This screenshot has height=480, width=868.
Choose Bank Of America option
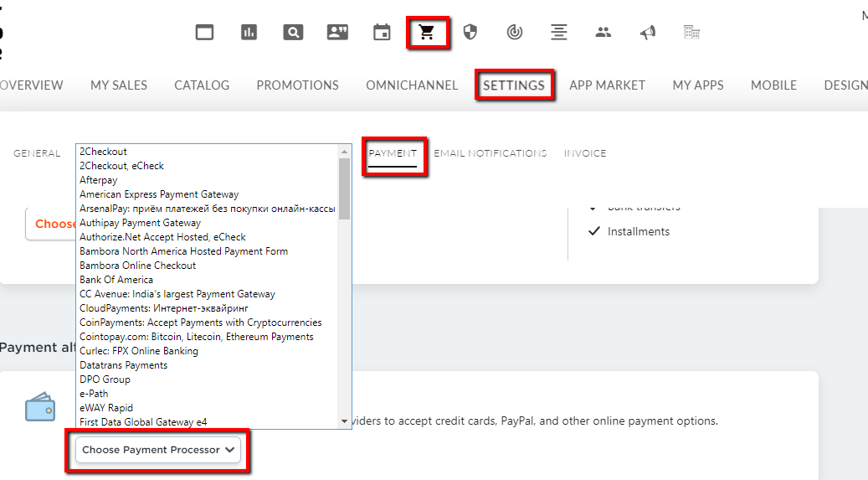207,280
